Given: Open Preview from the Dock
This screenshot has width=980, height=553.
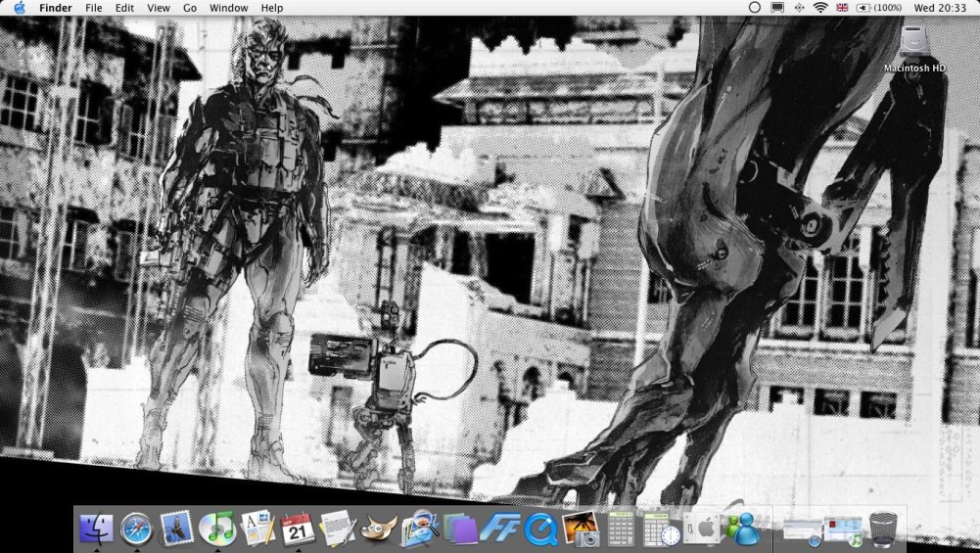Looking at the screenshot, I should pos(419,529).
